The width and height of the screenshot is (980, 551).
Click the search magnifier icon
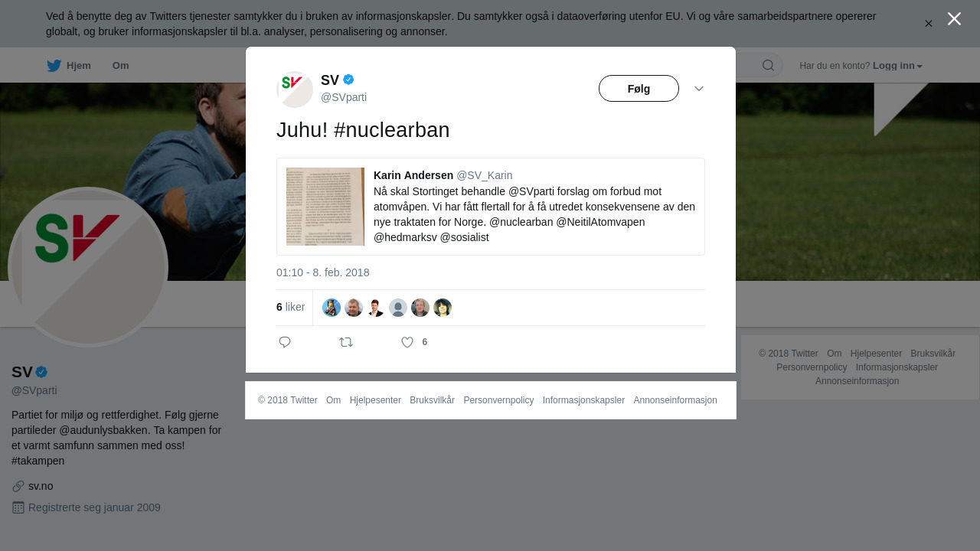(x=768, y=65)
